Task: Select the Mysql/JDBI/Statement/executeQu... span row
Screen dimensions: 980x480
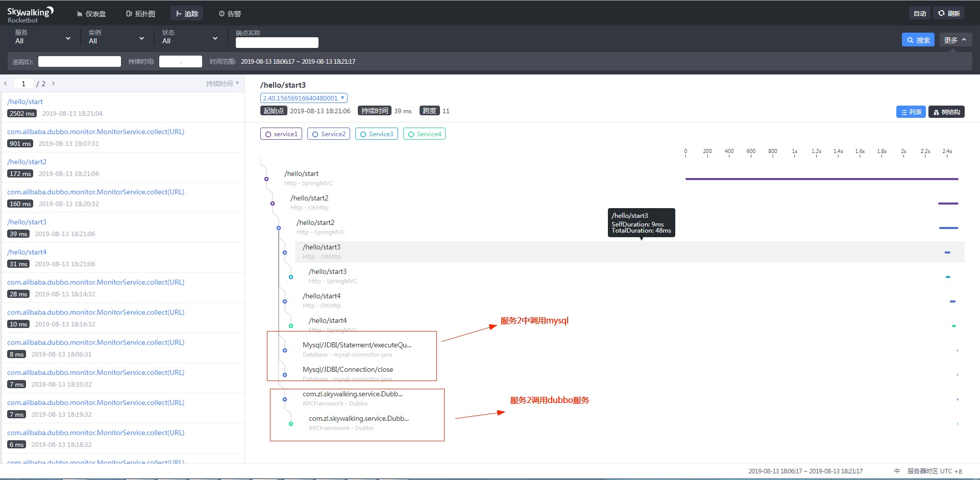Action: (629, 350)
